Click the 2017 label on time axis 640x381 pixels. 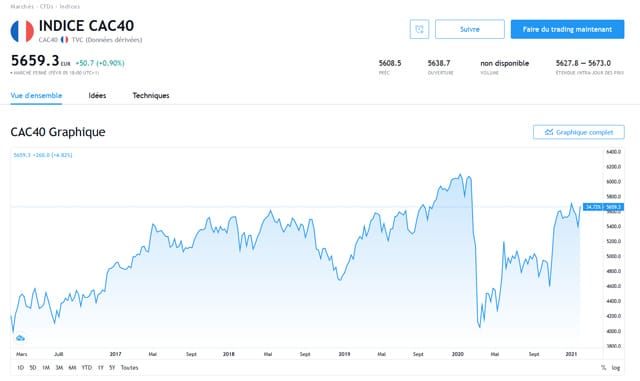[116, 354]
